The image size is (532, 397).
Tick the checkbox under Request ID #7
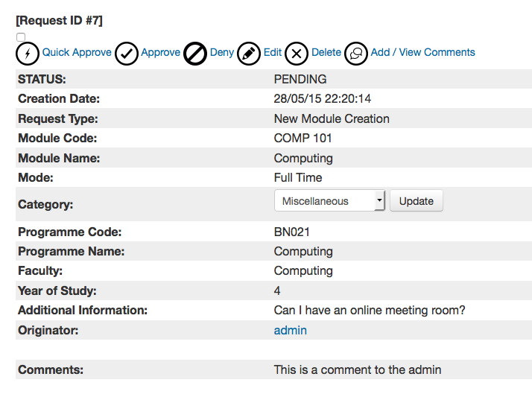point(21,37)
